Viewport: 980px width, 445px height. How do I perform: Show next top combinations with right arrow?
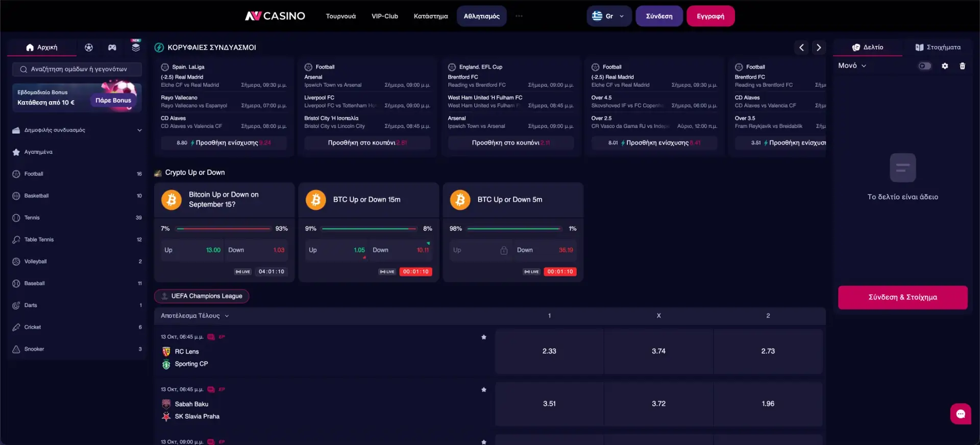click(x=819, y=48)
